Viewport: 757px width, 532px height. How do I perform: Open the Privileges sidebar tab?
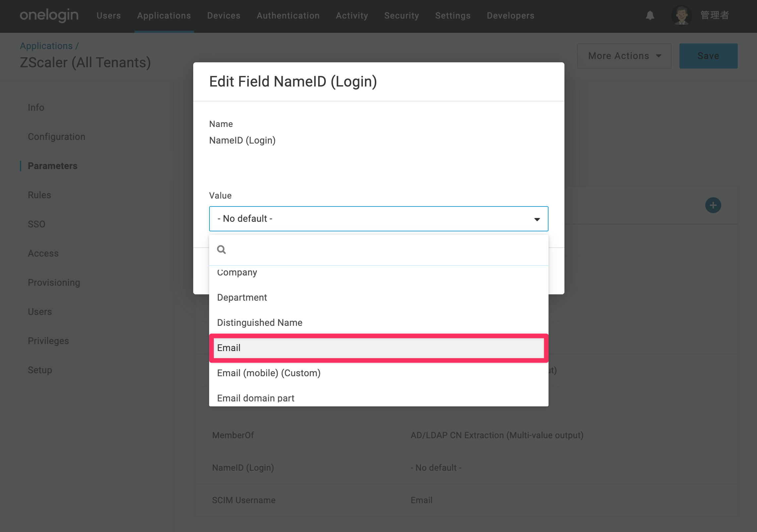48,341
